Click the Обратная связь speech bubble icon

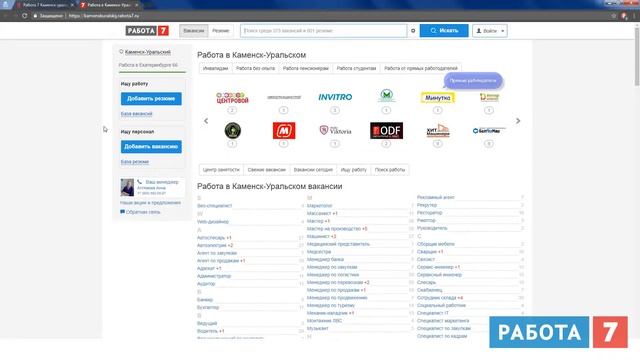pyautogui.click(x=122, y=212)
